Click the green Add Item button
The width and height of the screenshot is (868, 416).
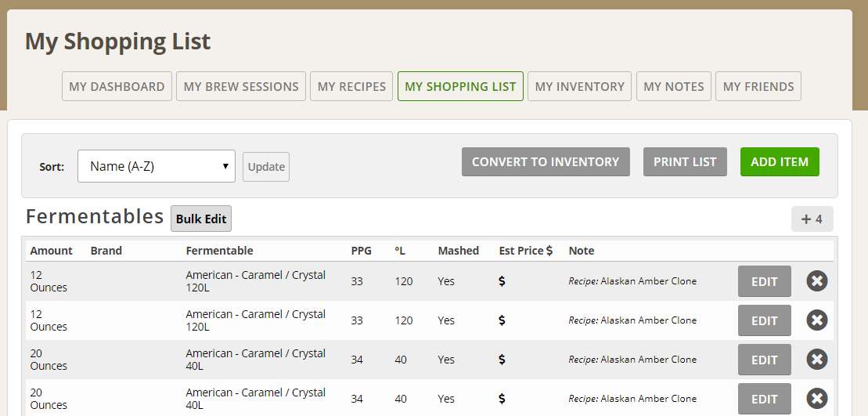pos(780,161)
